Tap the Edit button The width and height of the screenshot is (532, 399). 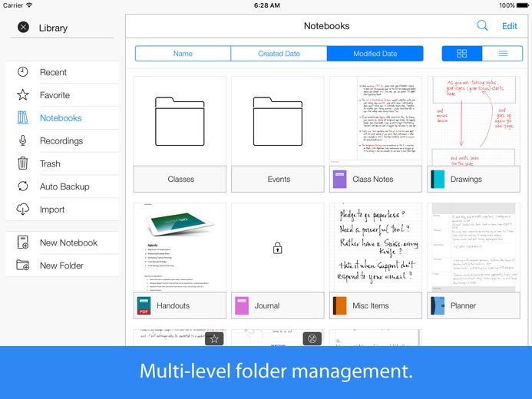tap(509, 26)
